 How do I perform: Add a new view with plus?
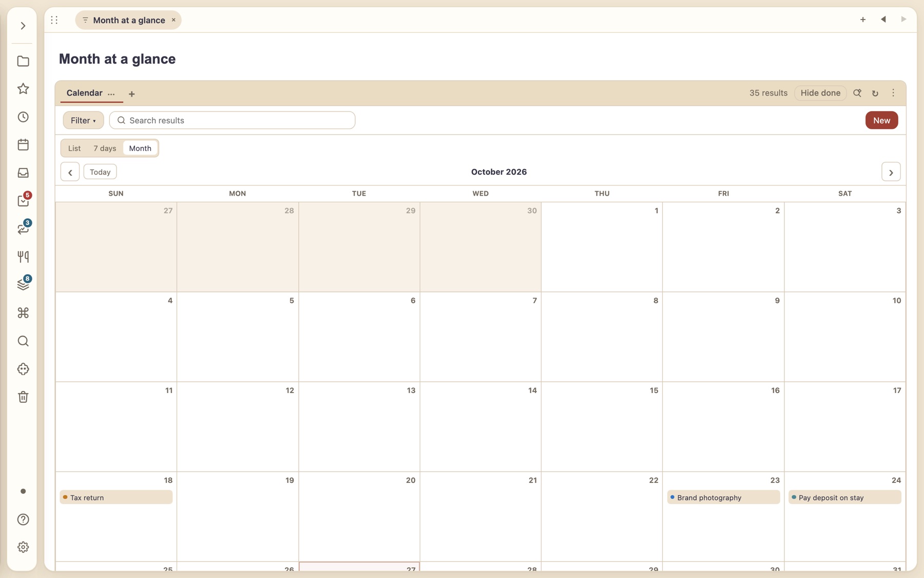coord(132,94)
